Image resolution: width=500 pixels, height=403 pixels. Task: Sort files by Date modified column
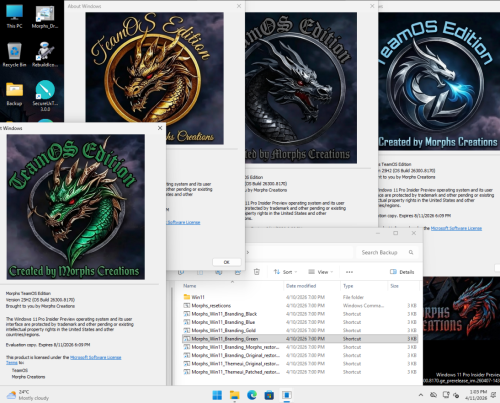(x=301, y=286)
